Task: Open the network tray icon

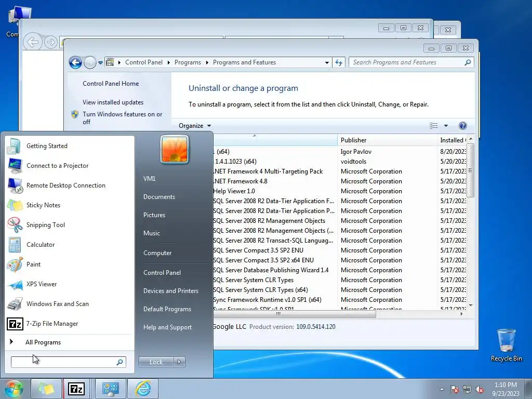Action: (467, 390)
